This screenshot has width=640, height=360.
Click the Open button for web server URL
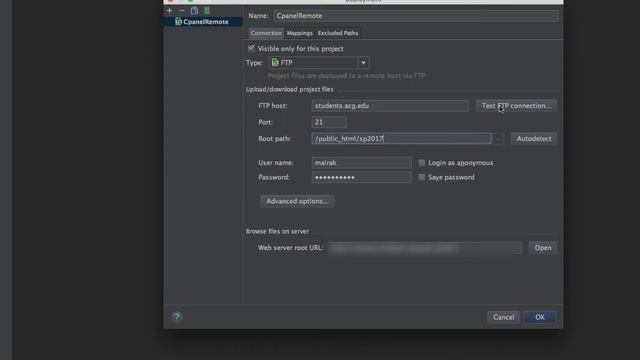tap(543, 248)
